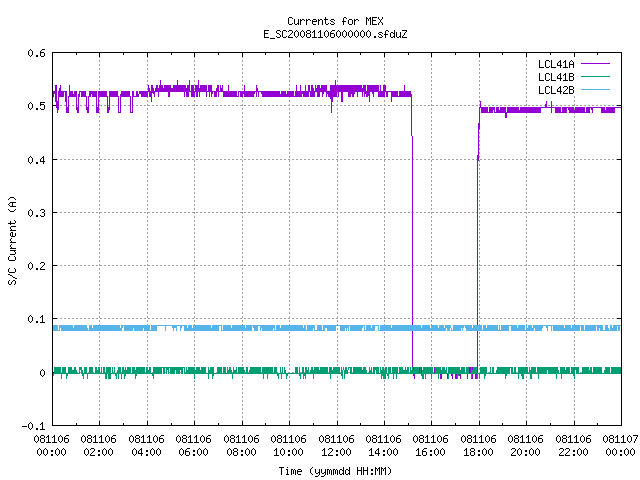Screen dimensions: 640x480
Task: Click the 0.1 y-axis tick value
Action: 36,319
